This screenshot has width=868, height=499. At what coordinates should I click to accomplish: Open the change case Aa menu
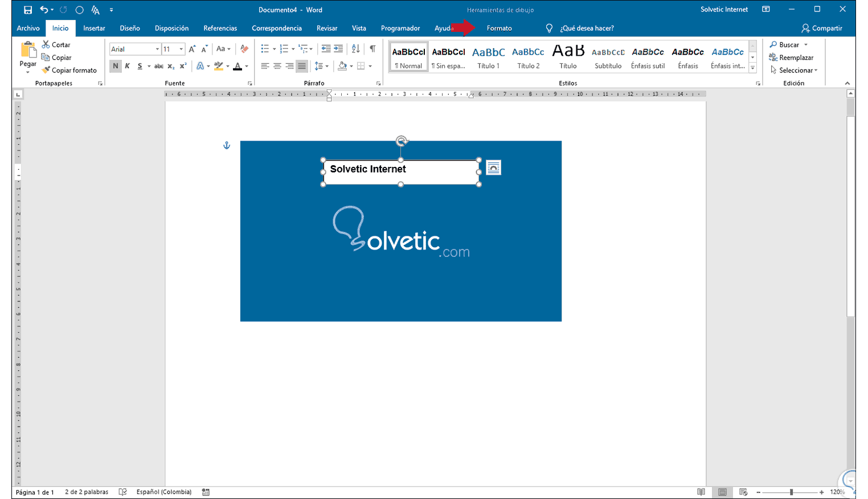click(x=223, y=49)
